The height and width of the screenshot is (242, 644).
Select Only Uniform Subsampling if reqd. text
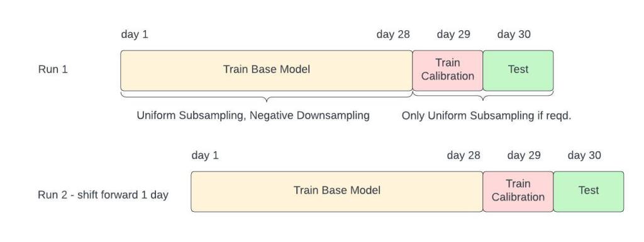coord(486,116)
